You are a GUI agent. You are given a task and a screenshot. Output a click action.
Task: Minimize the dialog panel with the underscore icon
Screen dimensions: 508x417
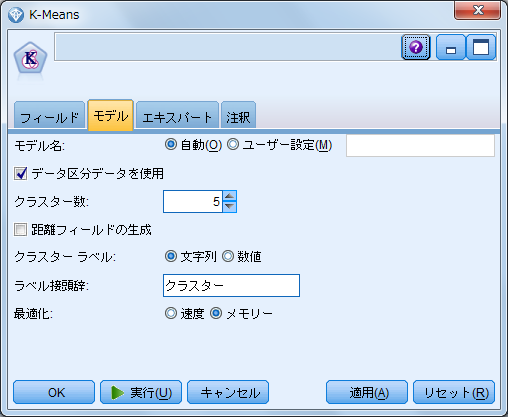point(451,47)
